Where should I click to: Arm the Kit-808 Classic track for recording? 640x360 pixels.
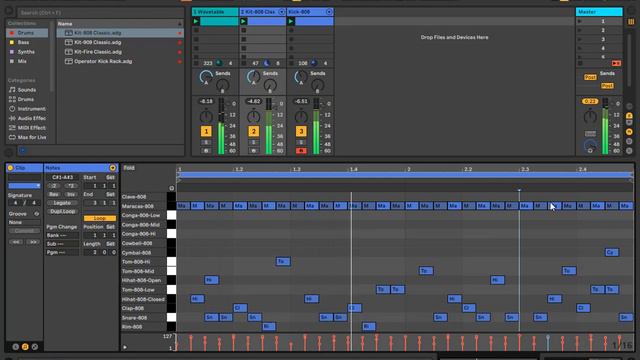253,151
